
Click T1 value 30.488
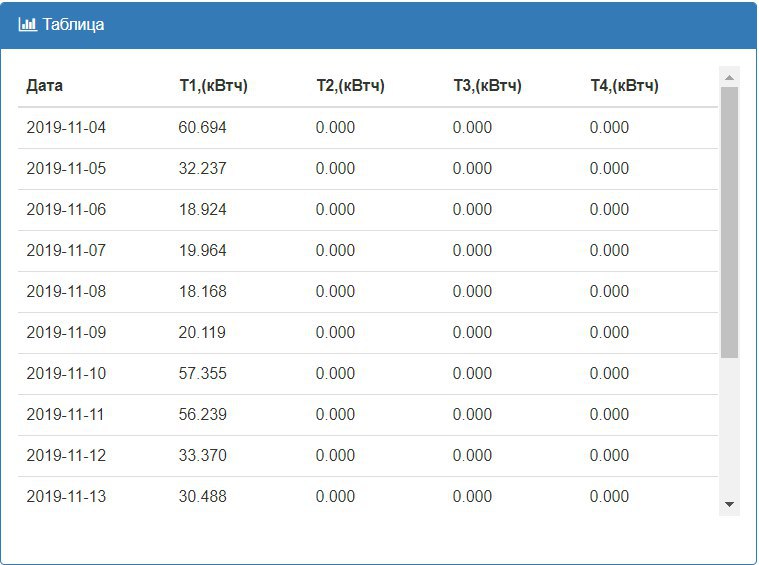tap(202, 496)
